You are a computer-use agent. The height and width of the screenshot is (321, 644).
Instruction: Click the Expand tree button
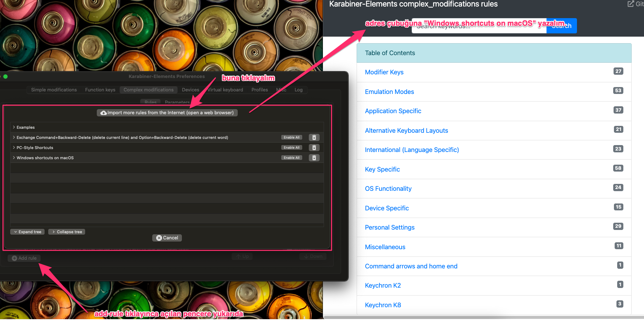tap(28, 232)
